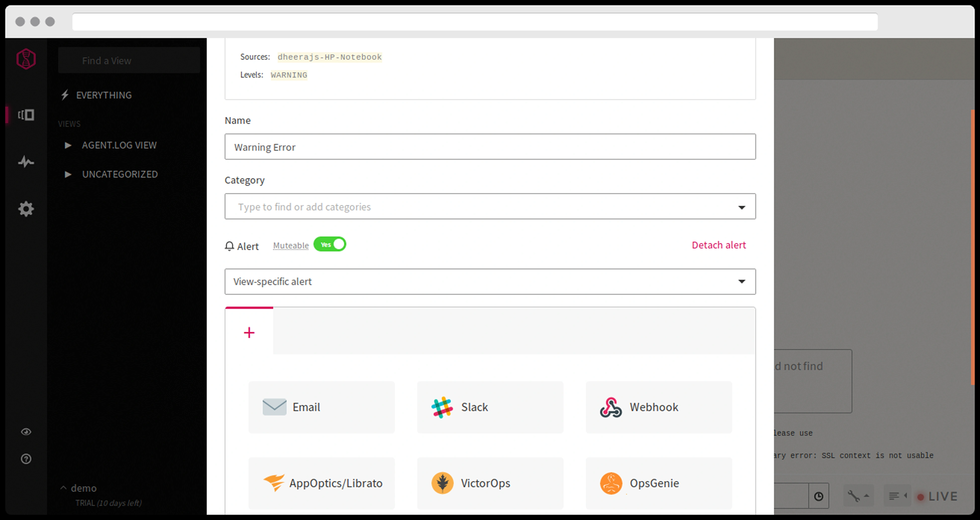980x520 pixels.
Task: Click the LogDNA logo icon
Action: point(26,59)
